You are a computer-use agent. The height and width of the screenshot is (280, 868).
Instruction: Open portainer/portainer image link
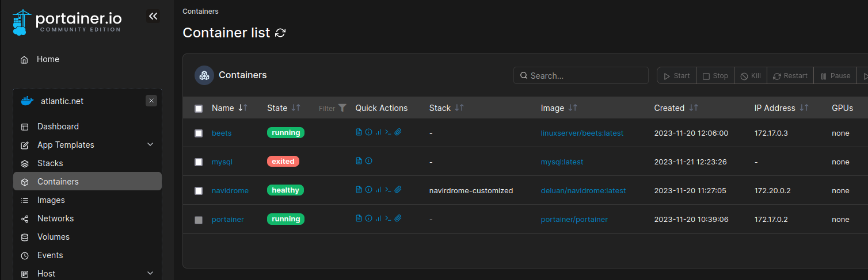coord(574,219)
